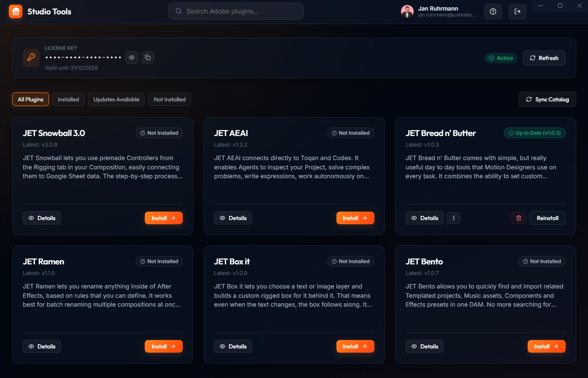Show the Not Installed tab
This screenshot has height=378, width=588.
pyautogui.click(x=170, y=99)
